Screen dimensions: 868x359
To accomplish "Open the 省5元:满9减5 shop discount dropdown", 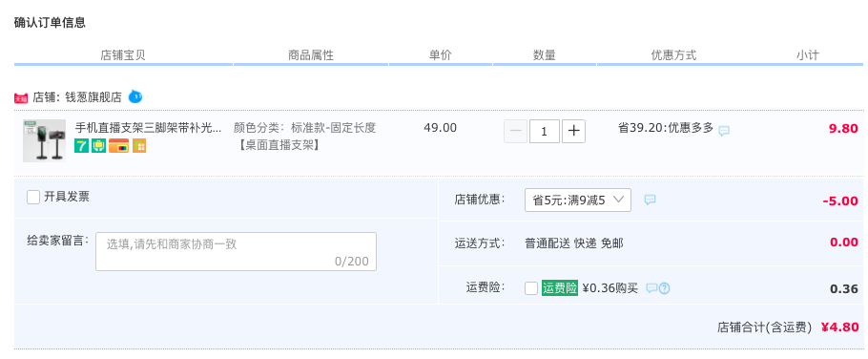I will coord(578,200).
